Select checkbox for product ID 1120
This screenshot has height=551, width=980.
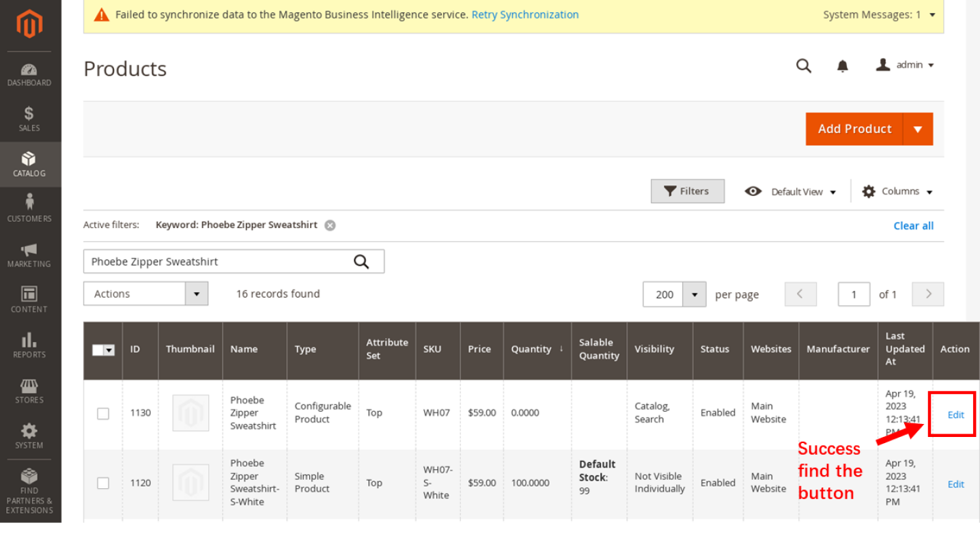pos(103,483)
